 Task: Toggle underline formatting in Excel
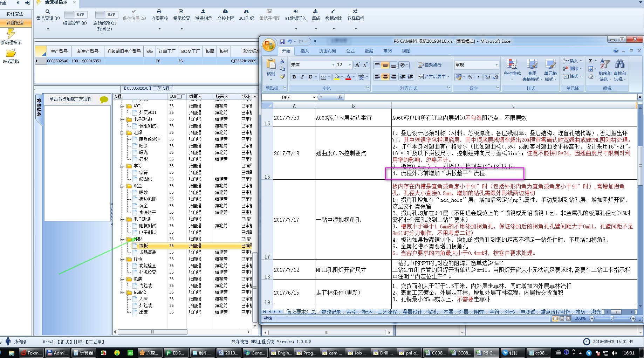(x=310, y=77)
